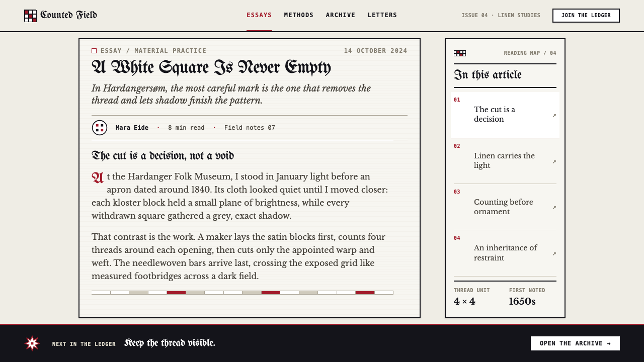
Task: Click the article title A White Square
Action: 211,67
